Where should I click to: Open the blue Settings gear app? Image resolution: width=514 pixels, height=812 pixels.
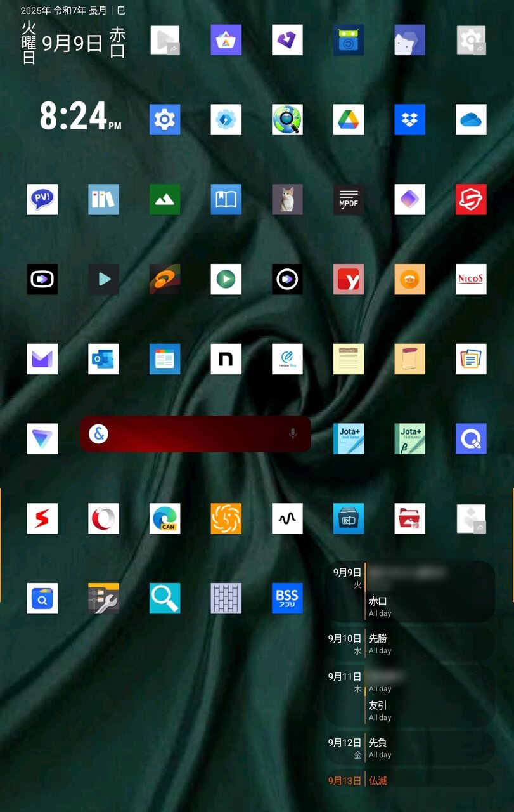click(x=165, y=120)
